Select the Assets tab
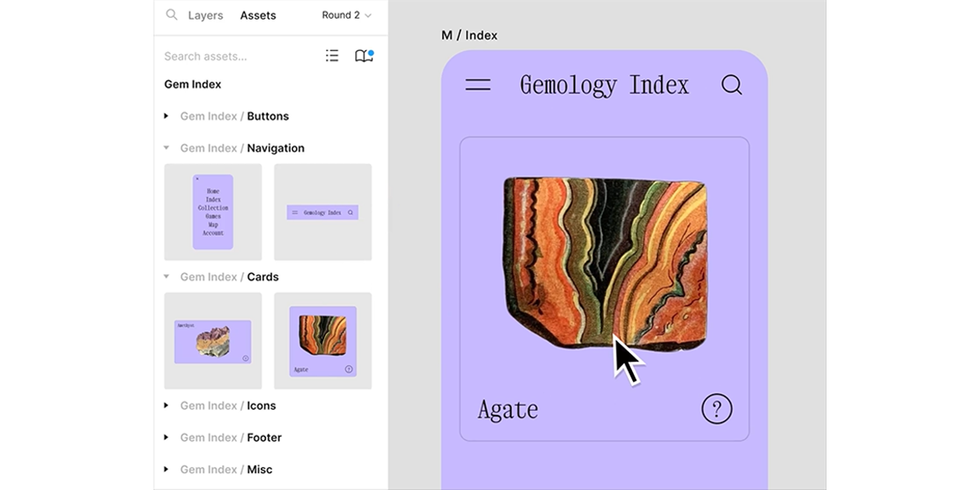 click(x=258, y=16)
